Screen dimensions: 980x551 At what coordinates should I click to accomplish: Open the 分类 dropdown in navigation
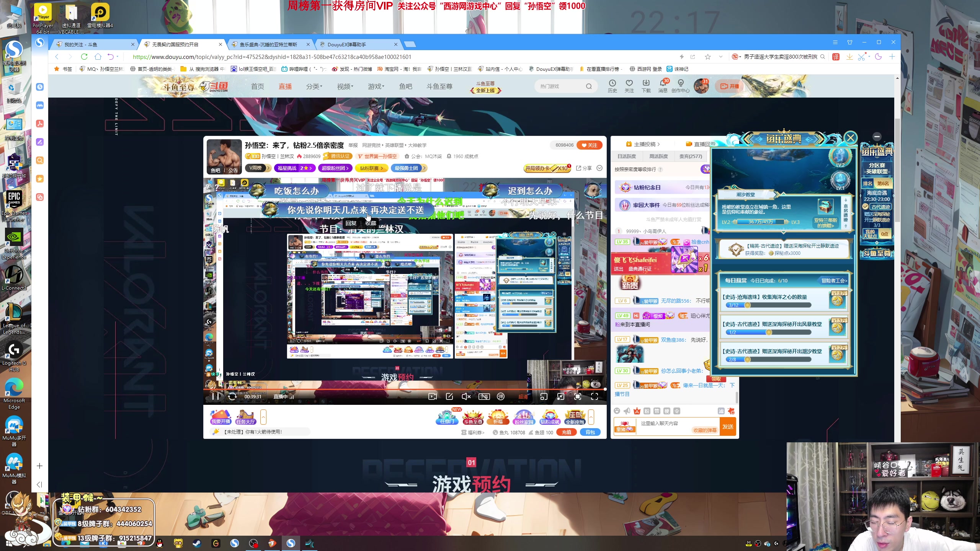tap(314, 86)
